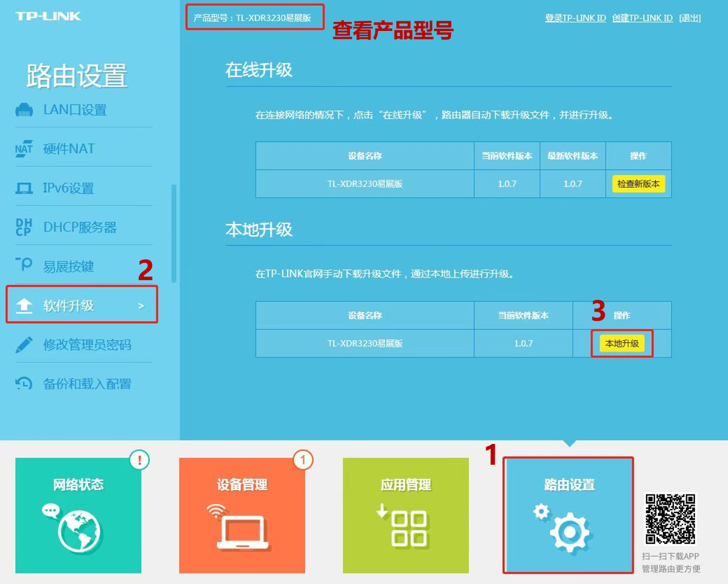
Task: Click the gear icon in 路由设置 tile
Action: tap(563, 528)
